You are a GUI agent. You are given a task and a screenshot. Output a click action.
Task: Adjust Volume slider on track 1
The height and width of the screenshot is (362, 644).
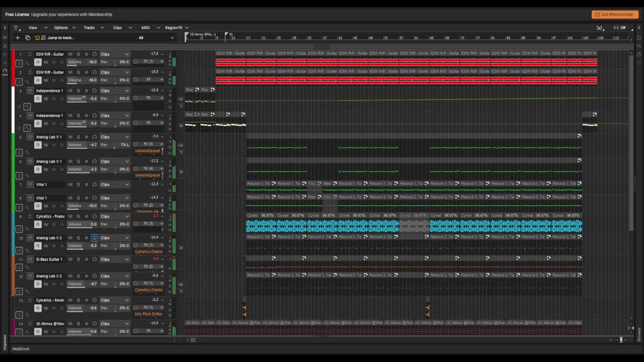click(82, 62)
